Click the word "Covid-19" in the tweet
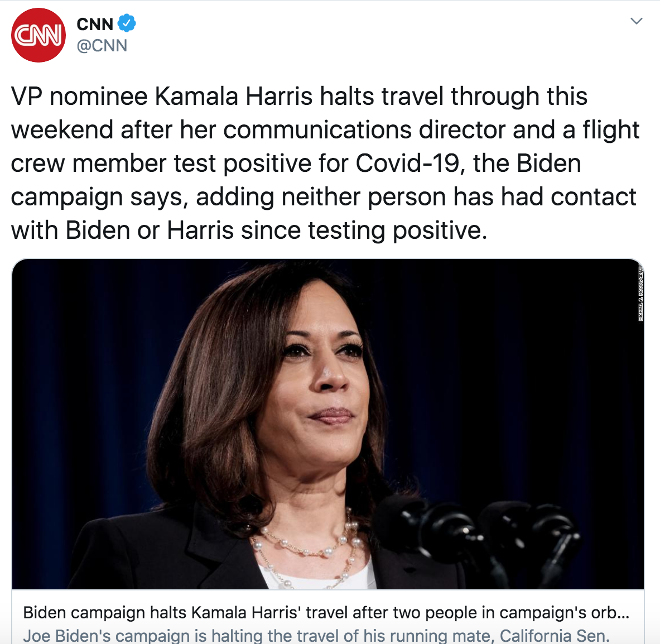The height and width of the screenshot is (644, 660). pyautogui.click(x=407, y=164)
